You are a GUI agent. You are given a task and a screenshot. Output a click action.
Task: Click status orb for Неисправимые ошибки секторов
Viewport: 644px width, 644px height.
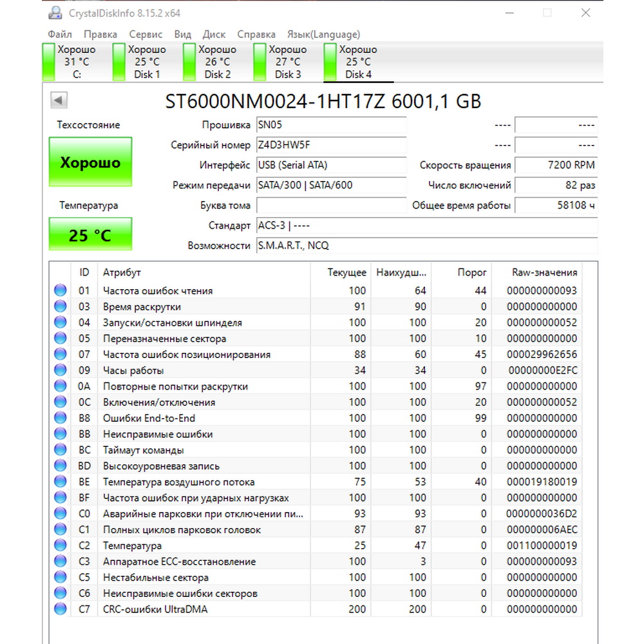[61, 592]
